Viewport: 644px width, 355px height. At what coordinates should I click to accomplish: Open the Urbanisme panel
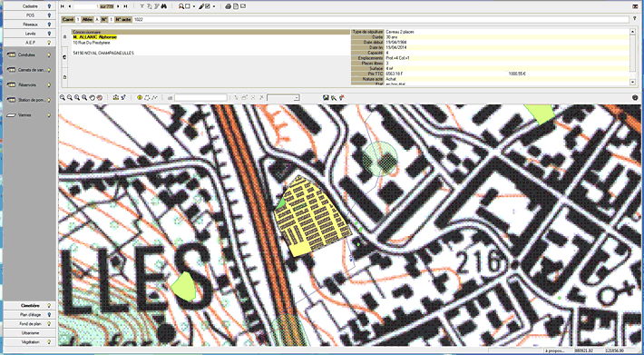click(30, 333)
